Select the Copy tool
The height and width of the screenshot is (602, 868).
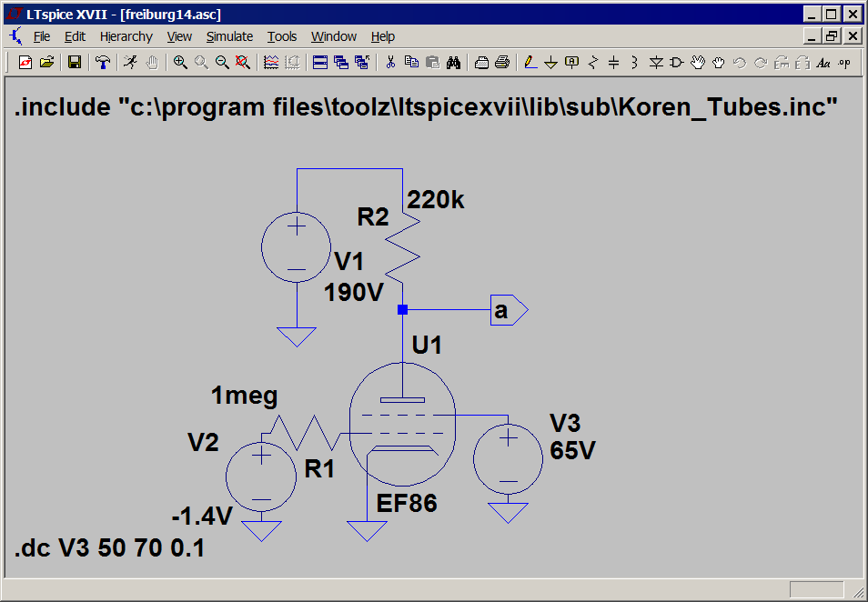pos(411,63)
